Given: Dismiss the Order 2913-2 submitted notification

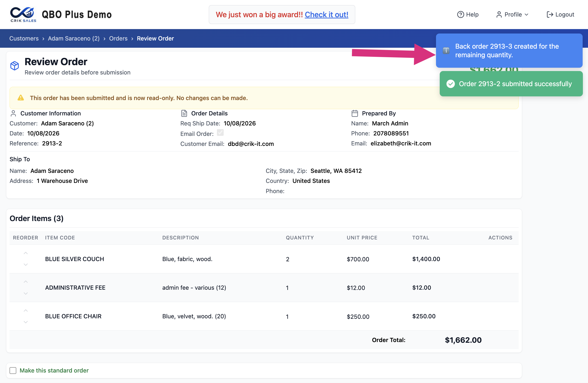Looking at the screenshot, I should click(x=511, y=84).
